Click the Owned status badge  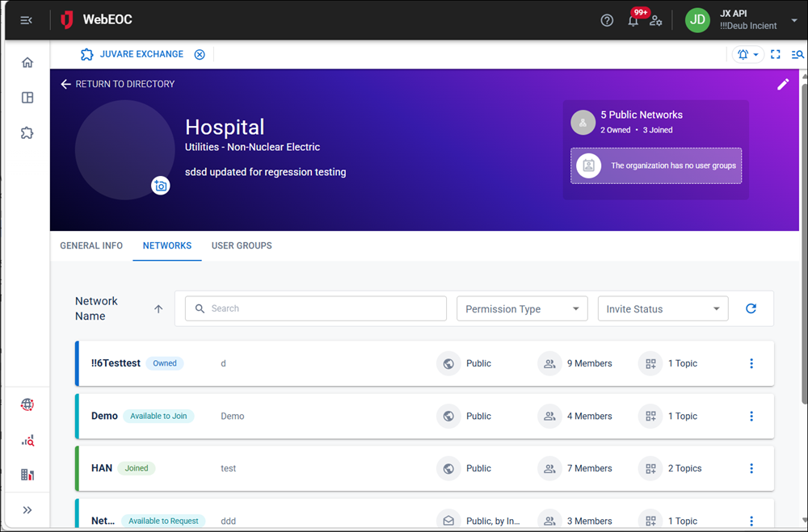click(165, 363)
